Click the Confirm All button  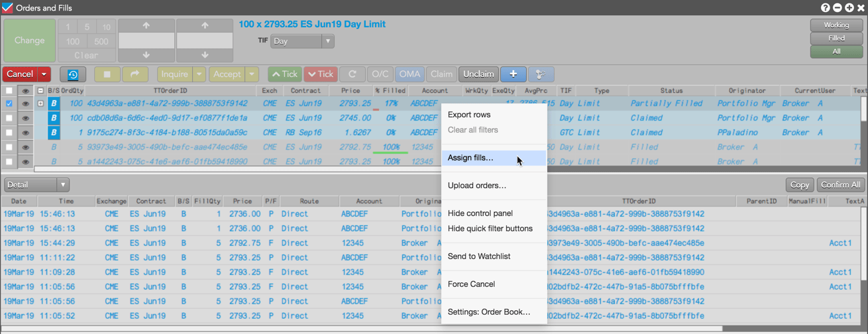coord(840,185)
